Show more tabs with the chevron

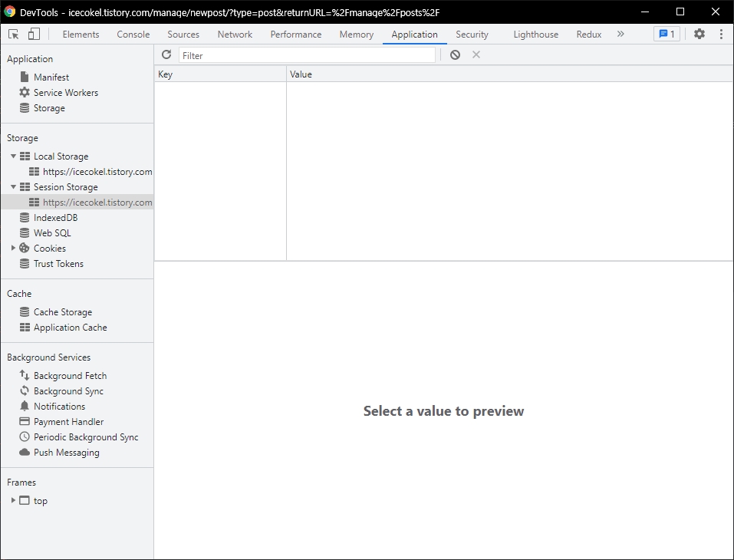pyautogui.click(x=620, y=34)
